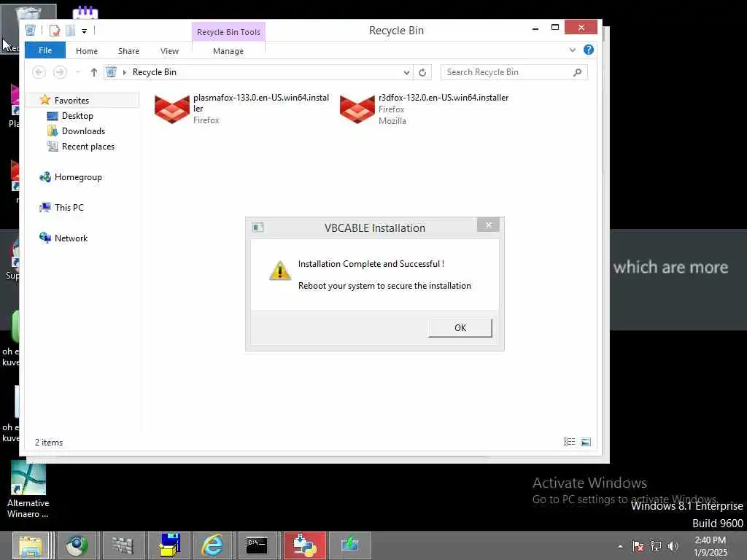Refresh the Recycle Bin view
Screen dimensions: 747x560
(422, 72)
